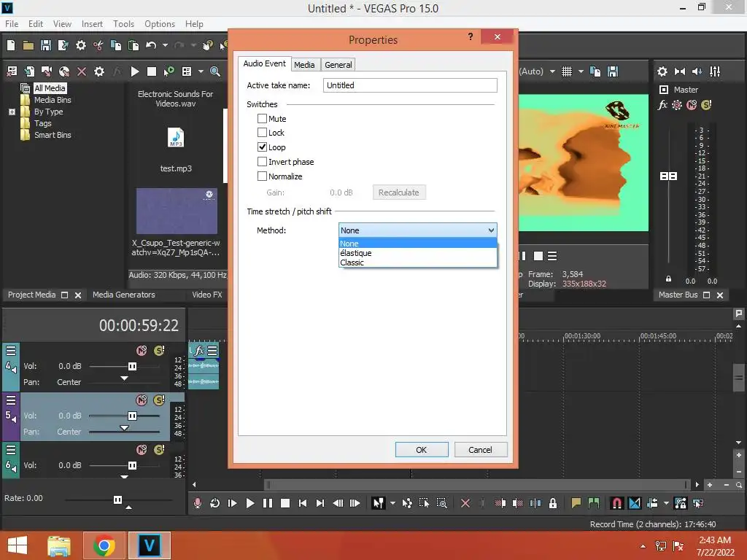This screenshot has width=747, height=560.
Task: Click the Active take name field
Action: tap(410, 85)
